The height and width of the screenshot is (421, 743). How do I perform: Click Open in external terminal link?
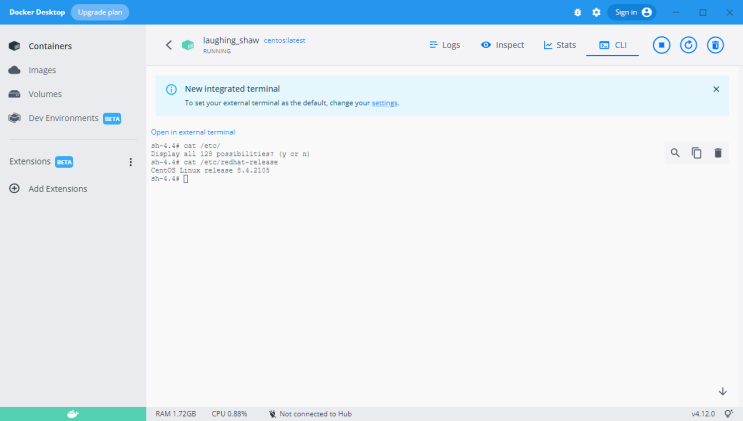[193, 132]
